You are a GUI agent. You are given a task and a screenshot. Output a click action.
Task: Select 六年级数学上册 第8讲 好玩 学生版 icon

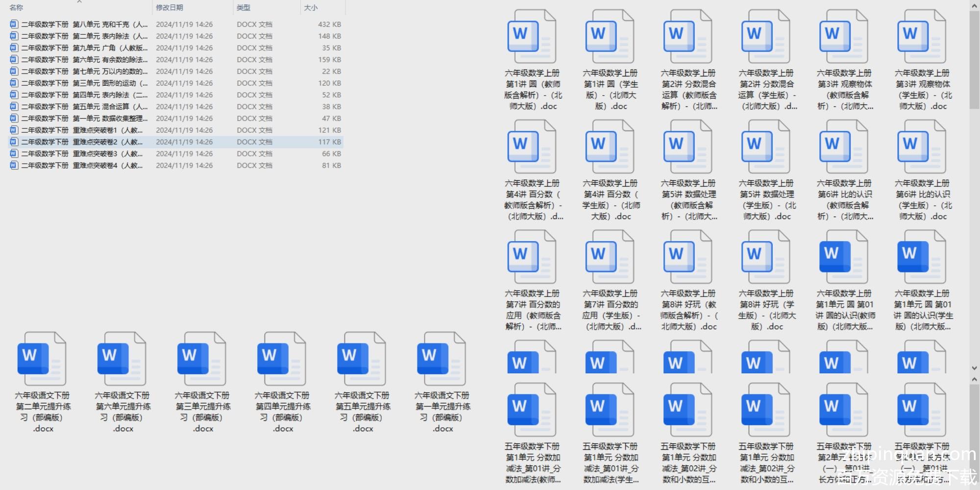pyautogui.click(x=765, y=257)
